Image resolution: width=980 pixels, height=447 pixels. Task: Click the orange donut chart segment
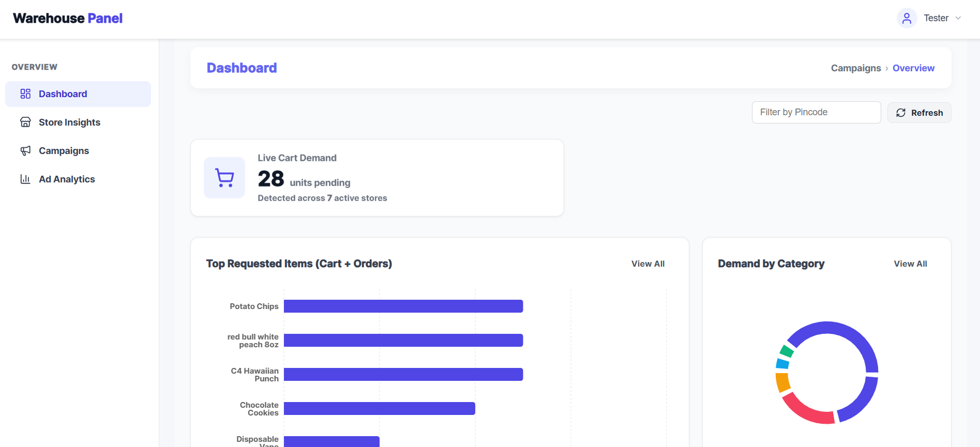[x=782, y=382]
